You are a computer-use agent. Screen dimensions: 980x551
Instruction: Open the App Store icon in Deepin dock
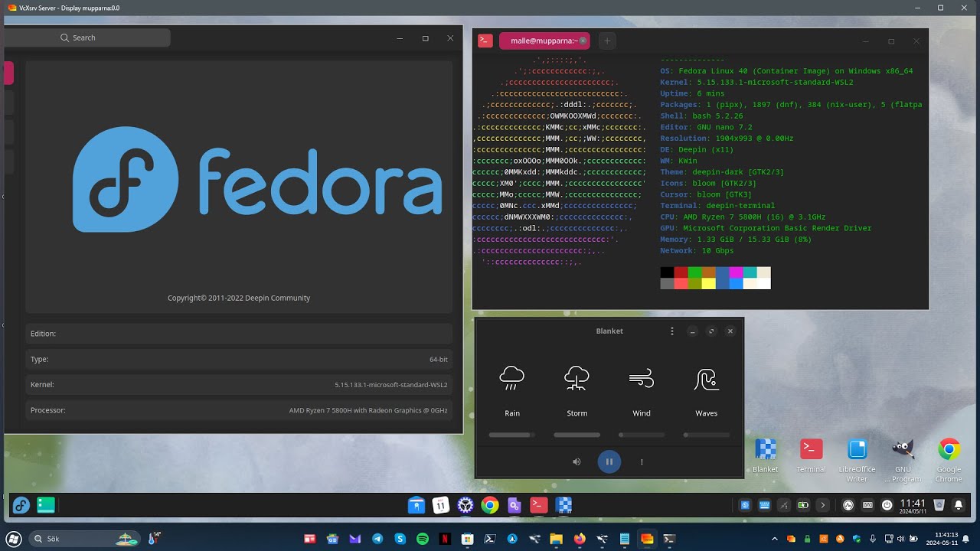click(416, 505)
